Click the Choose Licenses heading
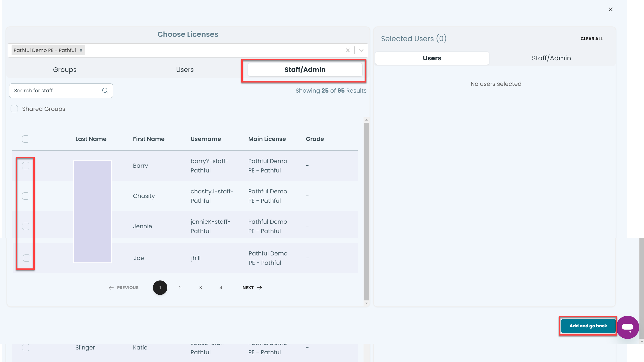 (188, 34)
